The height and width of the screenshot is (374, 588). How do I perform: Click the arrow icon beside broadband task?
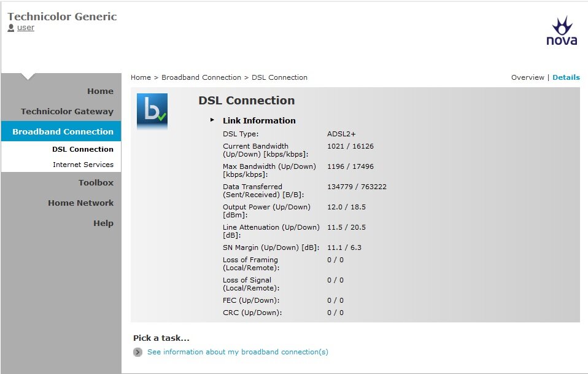137,352
